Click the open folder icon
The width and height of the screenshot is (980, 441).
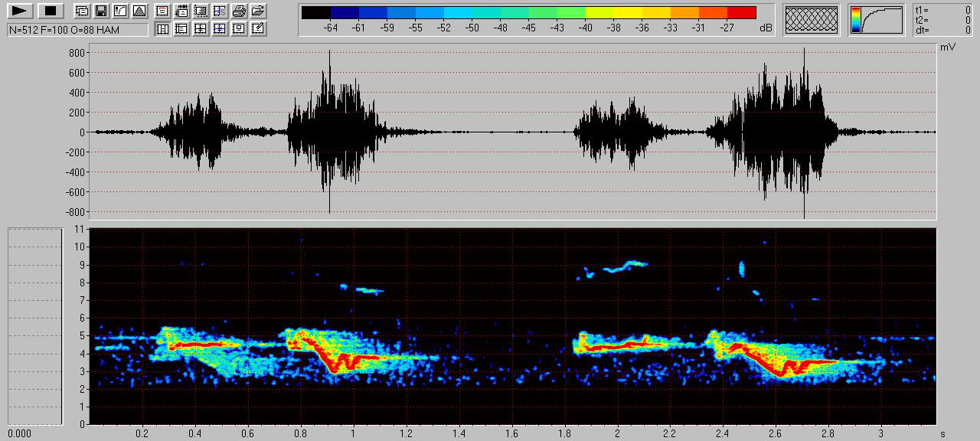(x=258, y=11)
